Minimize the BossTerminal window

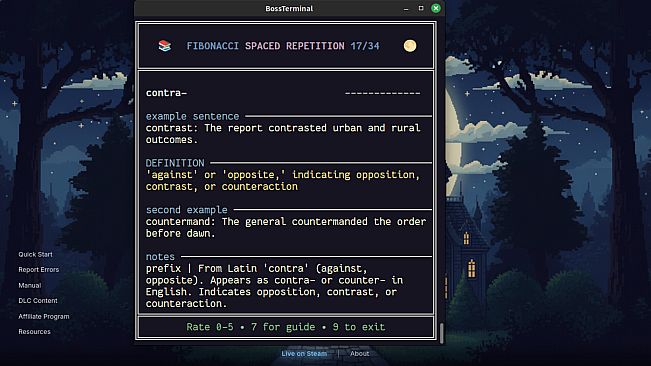click(x=406, y=8)
